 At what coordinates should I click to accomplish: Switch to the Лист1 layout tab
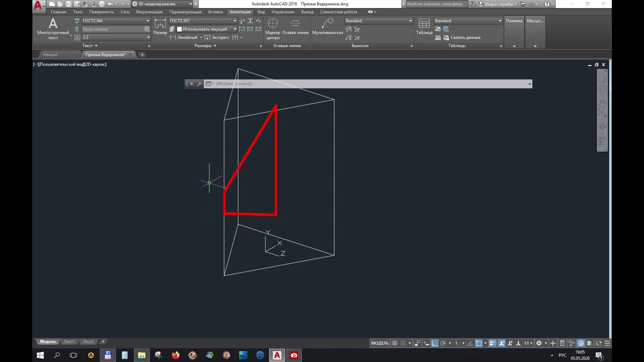(x=69, y=342)
